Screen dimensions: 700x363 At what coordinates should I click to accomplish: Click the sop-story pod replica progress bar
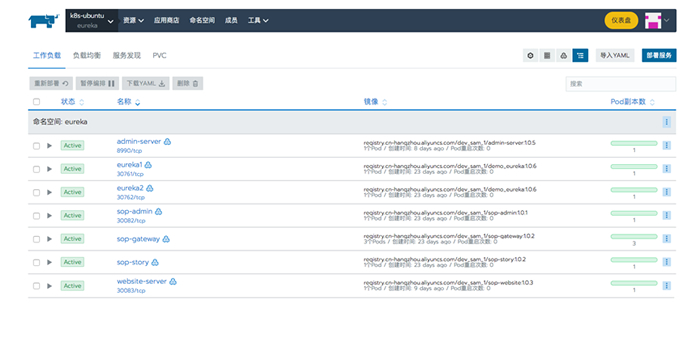[634, 260]
